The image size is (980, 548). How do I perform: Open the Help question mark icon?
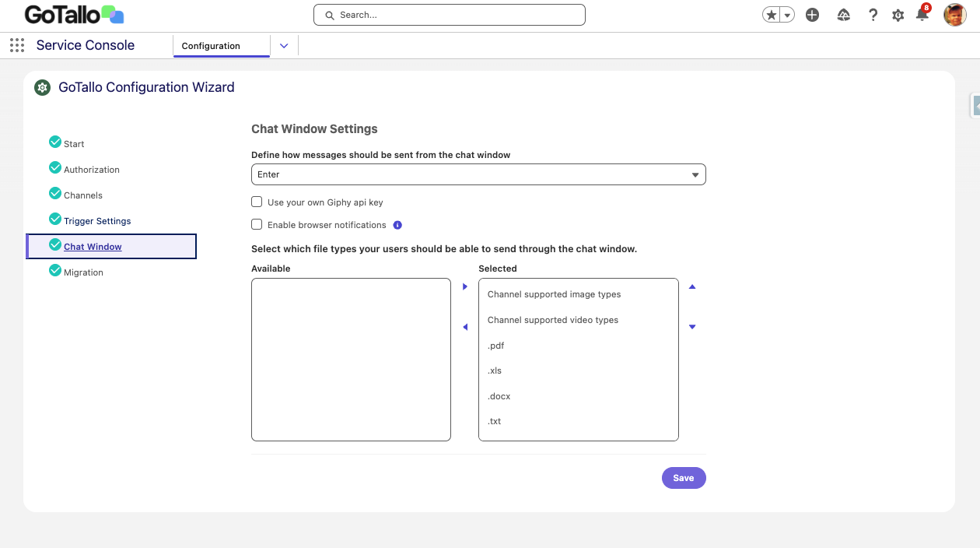873,15
